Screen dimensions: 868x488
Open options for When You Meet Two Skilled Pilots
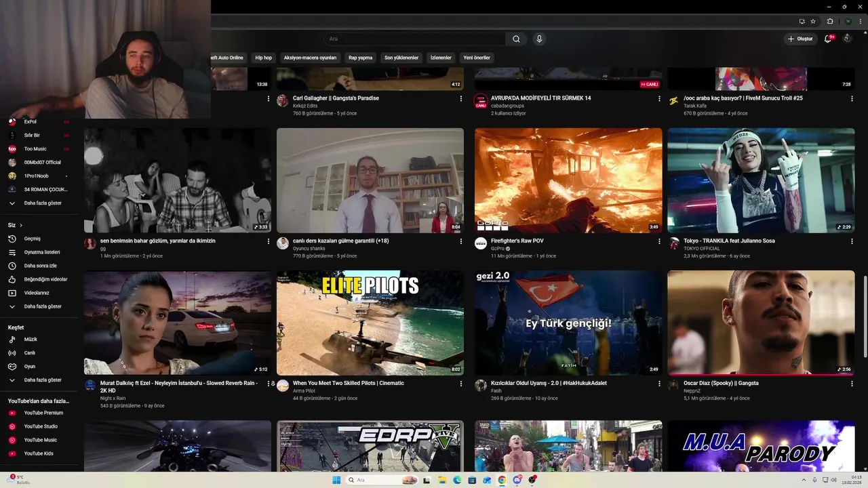461,384
